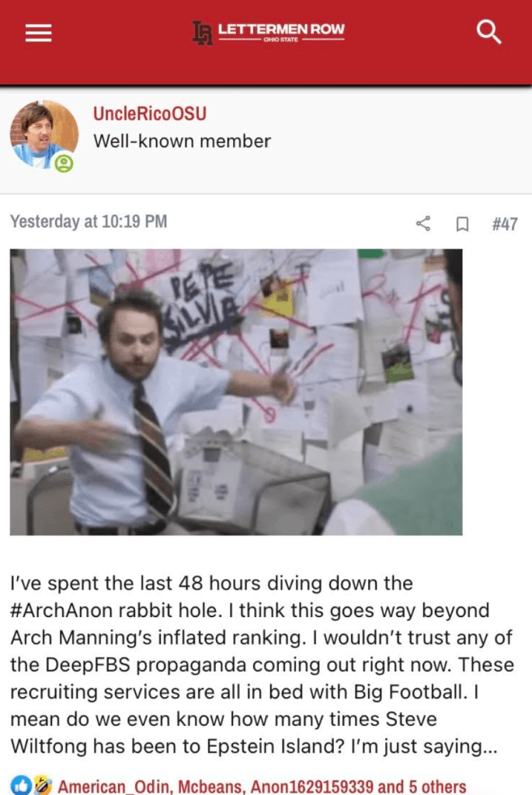Click the Well-known member title text
This screenshot has width=532, height=795.
(182, 141)
